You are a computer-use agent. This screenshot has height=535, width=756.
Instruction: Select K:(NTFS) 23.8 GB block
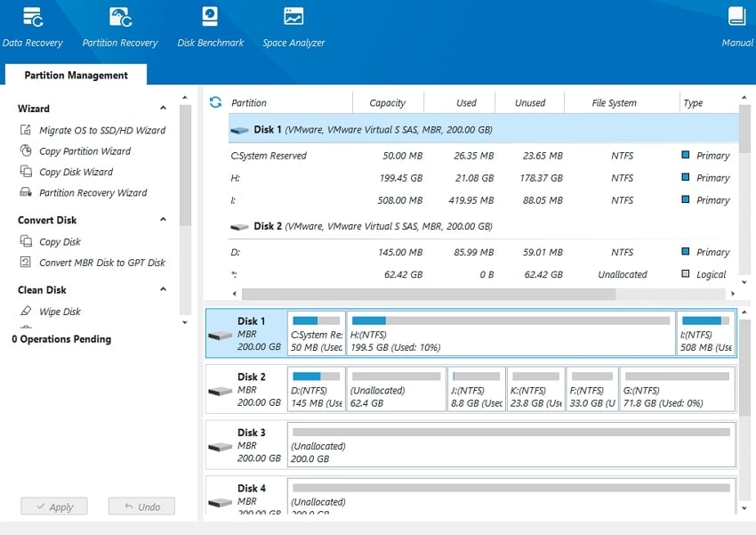pyautogui.click(x=535, y=389)
